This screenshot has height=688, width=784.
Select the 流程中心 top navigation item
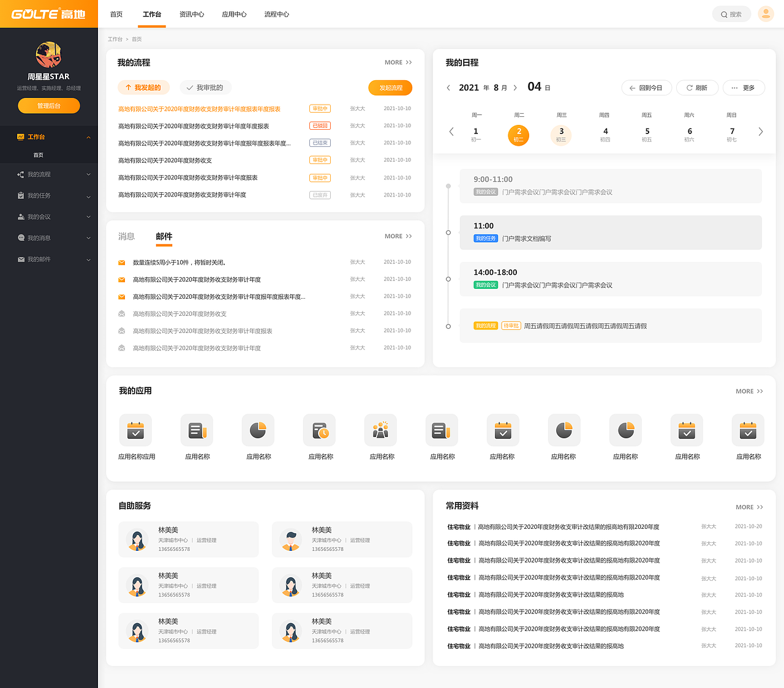pyautogui.click(x=277, y=14)
